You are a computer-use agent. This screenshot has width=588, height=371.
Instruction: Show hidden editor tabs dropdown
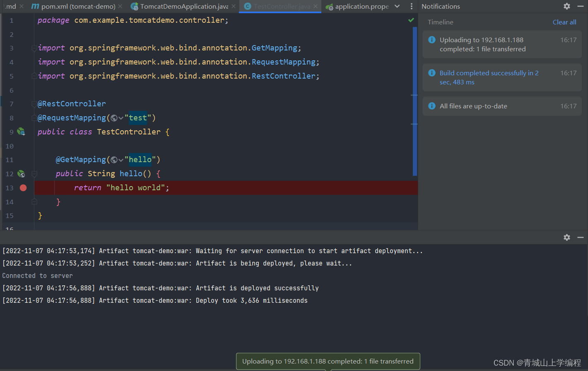click(397, 6)
